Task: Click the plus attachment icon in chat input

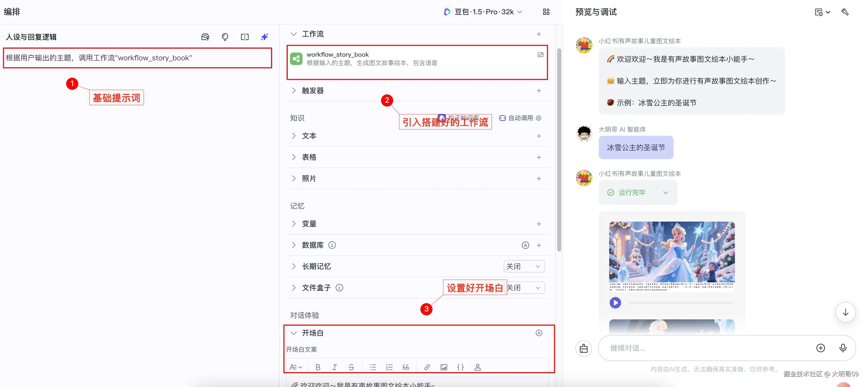Action: (820, 348)
